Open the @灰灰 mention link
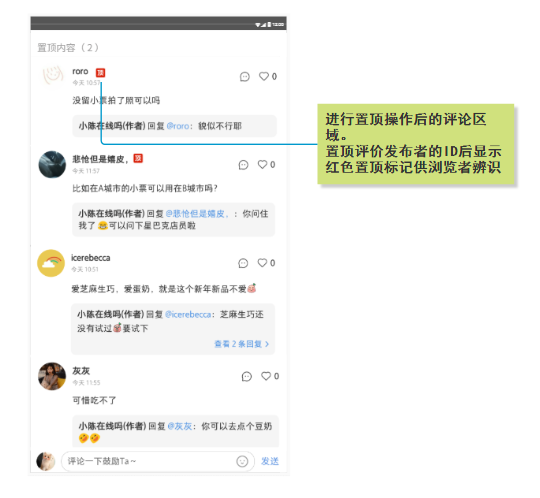 coord(179,426)
